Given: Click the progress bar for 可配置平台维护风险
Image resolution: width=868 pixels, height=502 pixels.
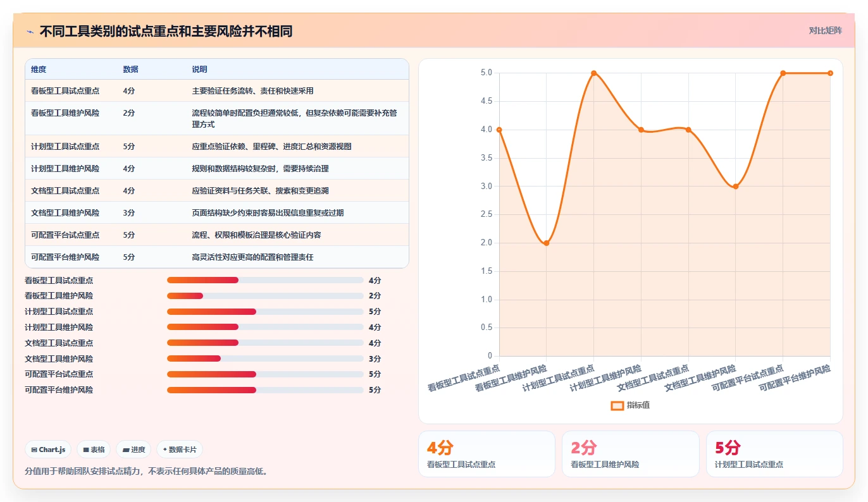Looking at the screenshot, I should tap(265, 390).
